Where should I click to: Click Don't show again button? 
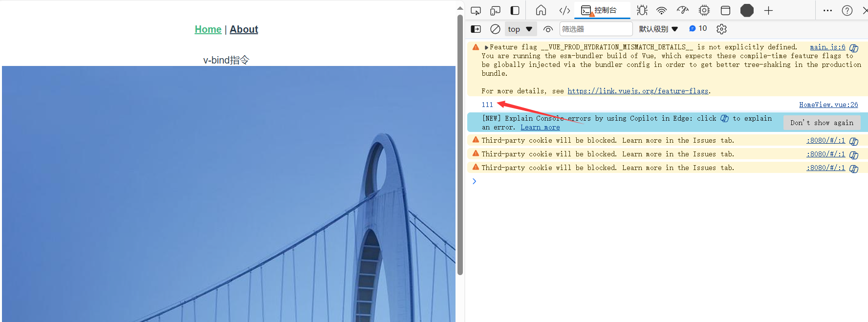822,123
